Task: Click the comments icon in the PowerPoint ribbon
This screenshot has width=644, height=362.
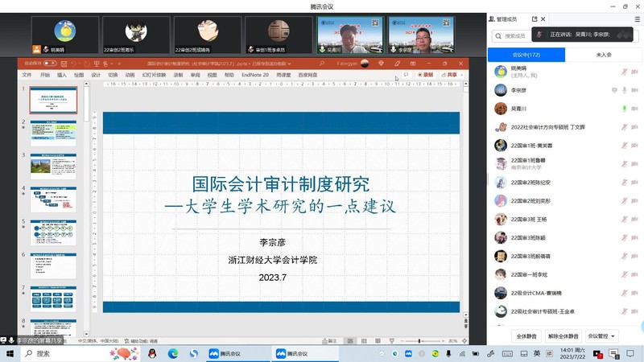Action: [406, 75]
